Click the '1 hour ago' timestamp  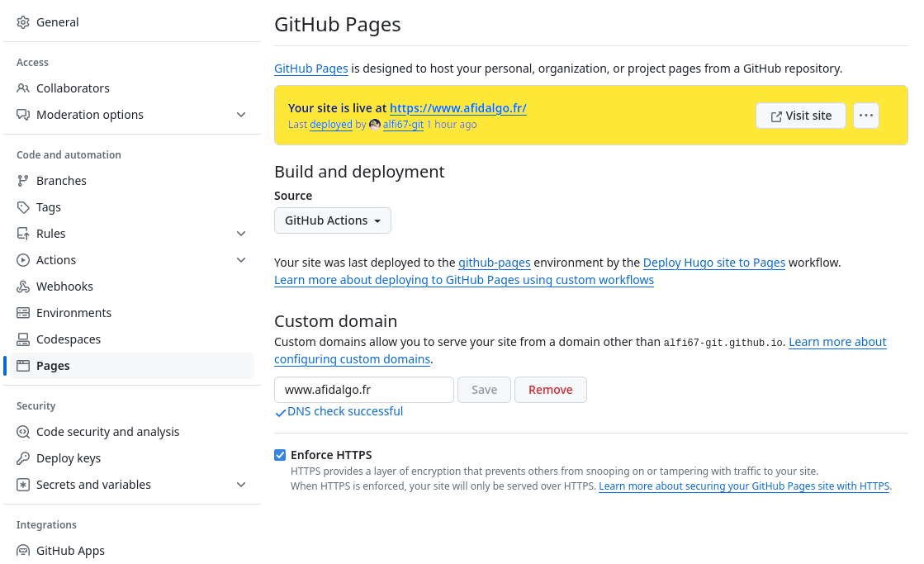pos(452,125)
